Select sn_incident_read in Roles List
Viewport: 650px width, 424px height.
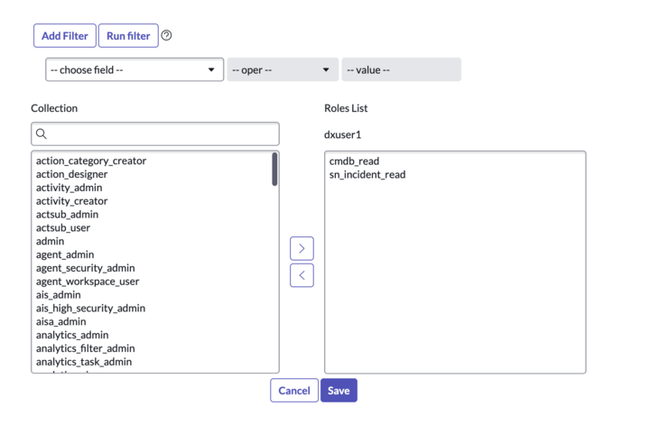click(x=367, y=175)
